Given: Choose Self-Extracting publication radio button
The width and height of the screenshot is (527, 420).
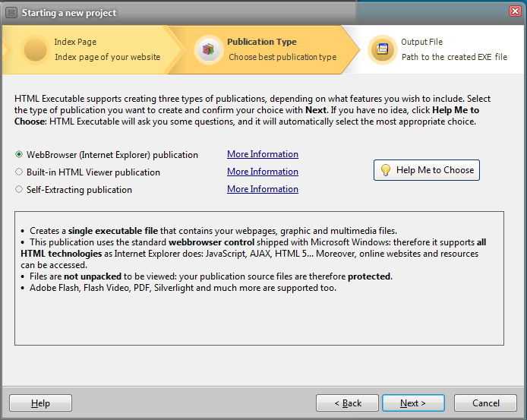Looking at the screenshot, I should (x=19, y=189).
